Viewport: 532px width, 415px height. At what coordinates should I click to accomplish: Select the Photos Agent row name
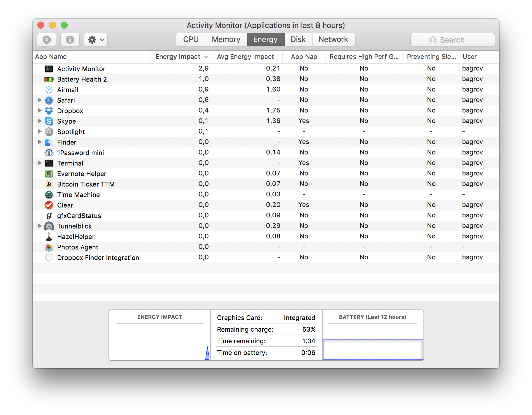78,247
